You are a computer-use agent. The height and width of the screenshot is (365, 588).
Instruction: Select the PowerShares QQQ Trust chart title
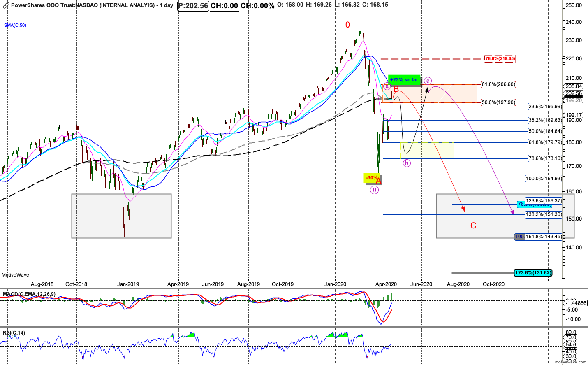tap(92, 5)
